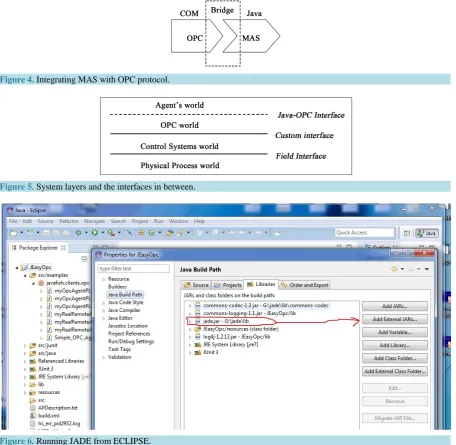The height and width of the screenshot is (445, 456).
Task: Select the Package Explorer tab
Action: [38, 248]
